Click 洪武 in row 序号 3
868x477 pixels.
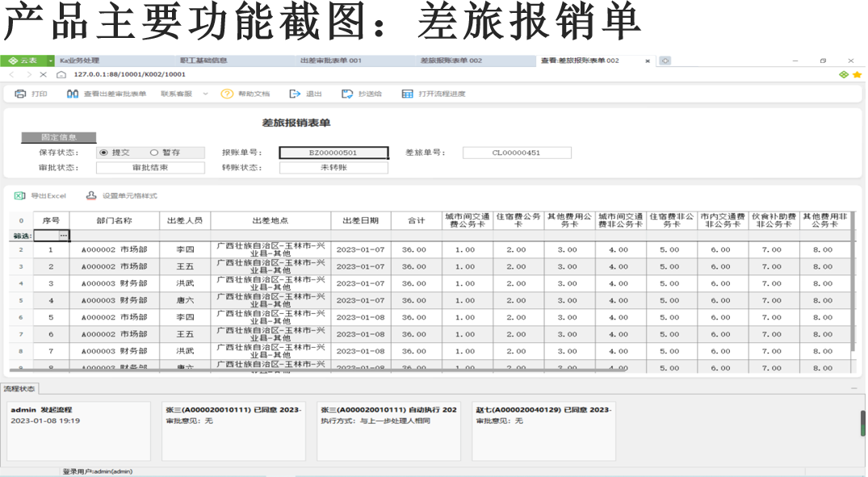pos(185,284)
